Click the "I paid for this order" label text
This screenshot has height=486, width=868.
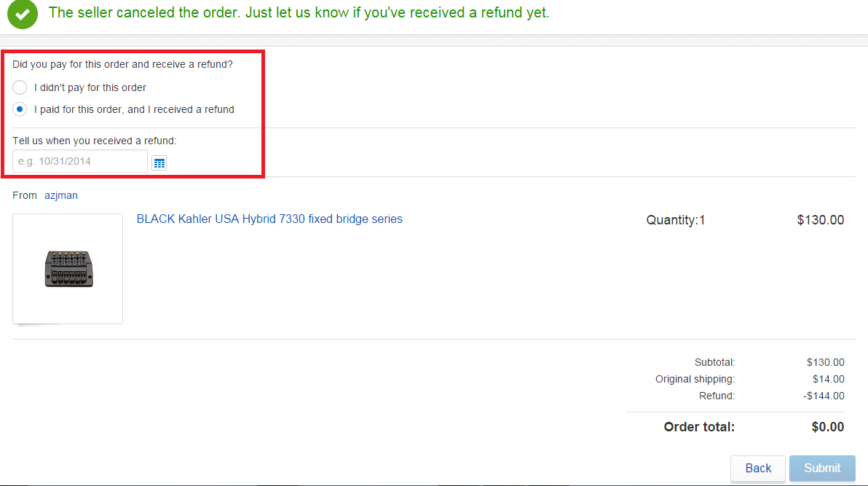134,110
